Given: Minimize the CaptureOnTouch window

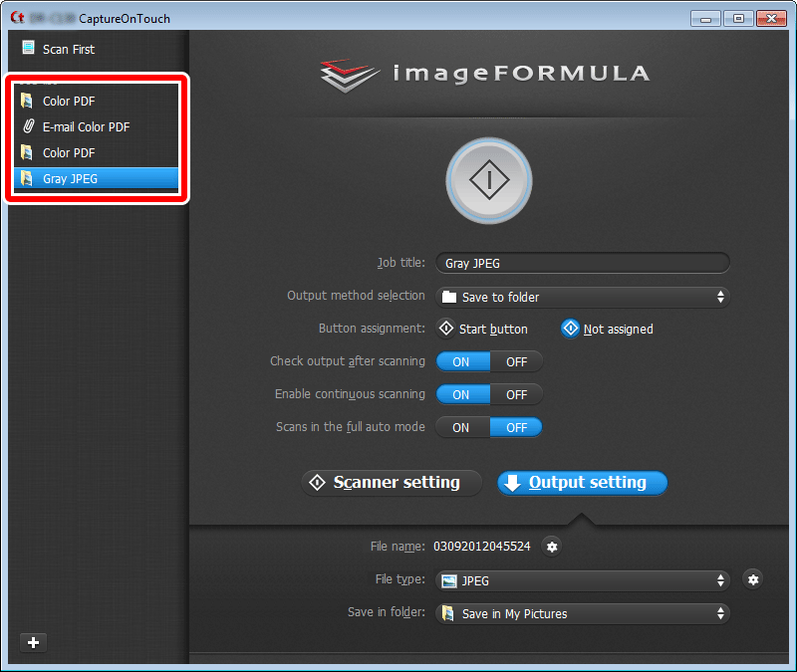Looking at the screenshot, I should [706, 19].
